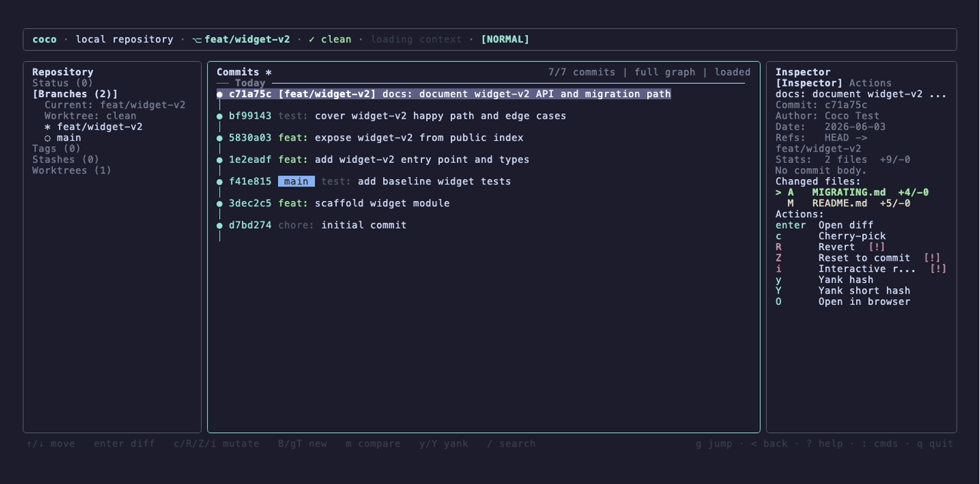Click the branch glyph before feat/widget-v2 in header
This screenshot has width=980, height=484.
click(x=197, y=40)
